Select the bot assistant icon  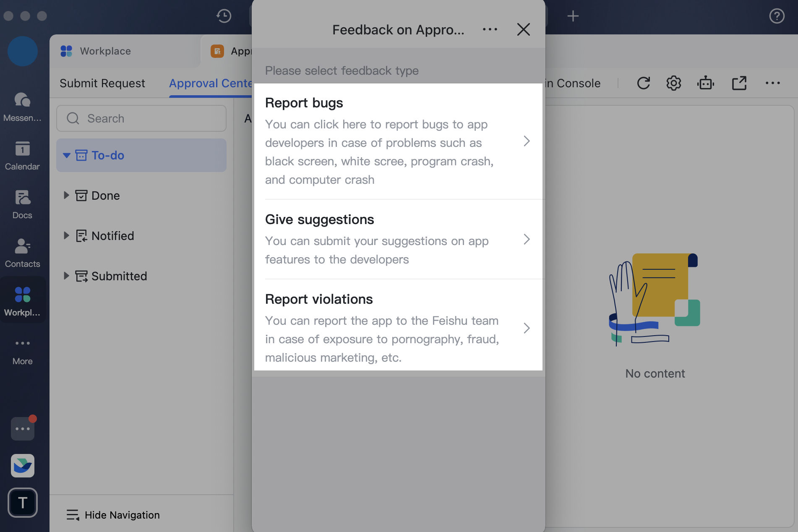[x=706, y=83]
